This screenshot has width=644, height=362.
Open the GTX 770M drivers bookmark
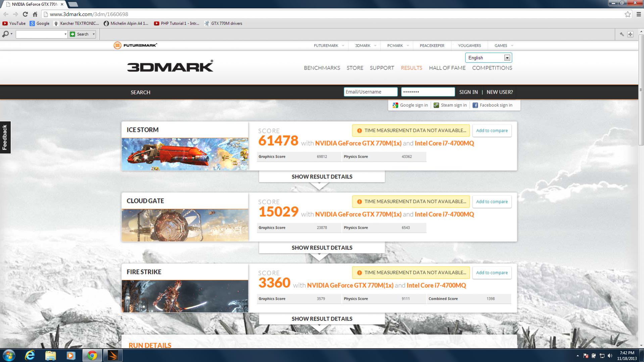224,23
